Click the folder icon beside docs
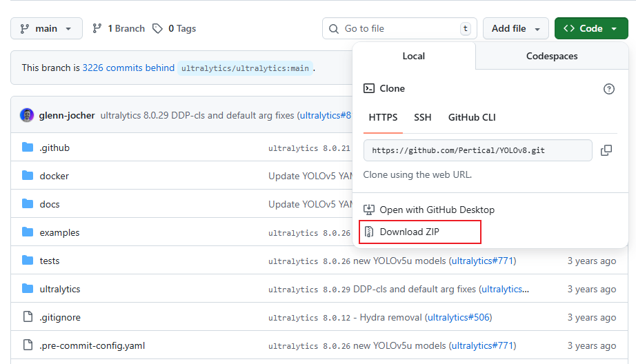 click(28, 203)
